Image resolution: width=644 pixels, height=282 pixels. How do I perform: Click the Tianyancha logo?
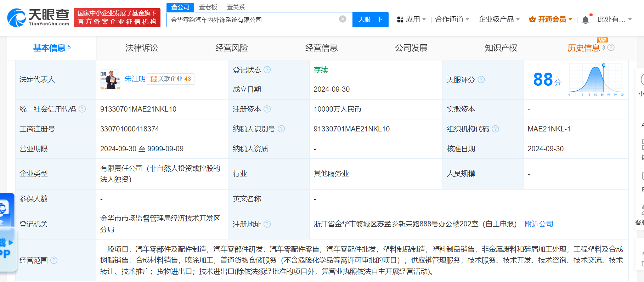pyautogui.click(x=38, y=17)
